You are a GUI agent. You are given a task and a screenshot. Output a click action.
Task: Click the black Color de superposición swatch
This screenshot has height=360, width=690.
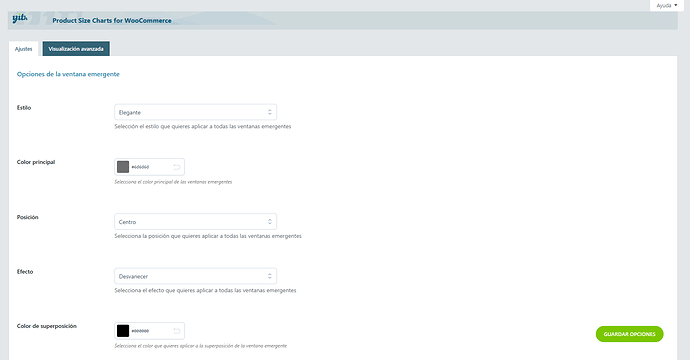tap(123, 331)
